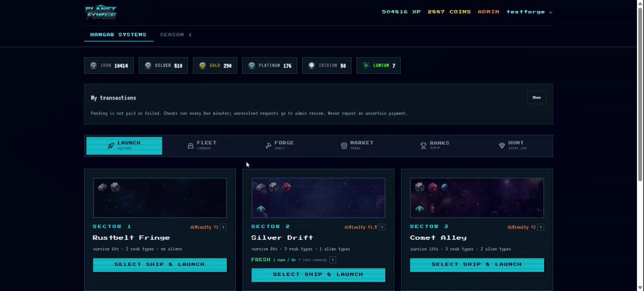Click the green FRESH label

pyautogui.click(x=261, y=260)
